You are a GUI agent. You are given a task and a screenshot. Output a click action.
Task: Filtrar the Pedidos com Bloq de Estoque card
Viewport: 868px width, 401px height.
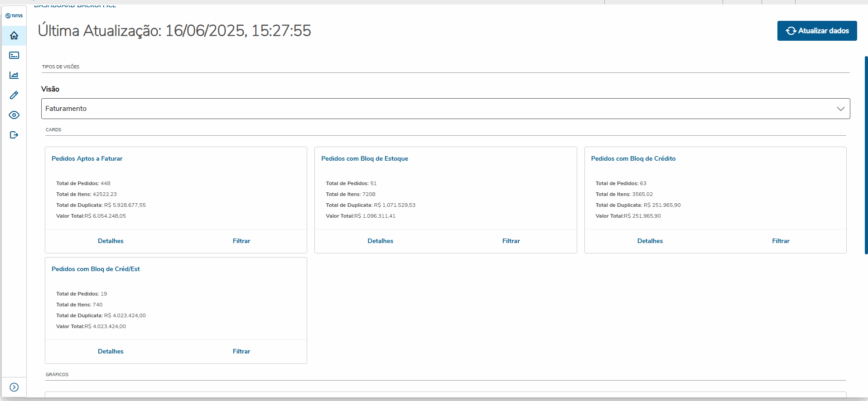(511, 241)
